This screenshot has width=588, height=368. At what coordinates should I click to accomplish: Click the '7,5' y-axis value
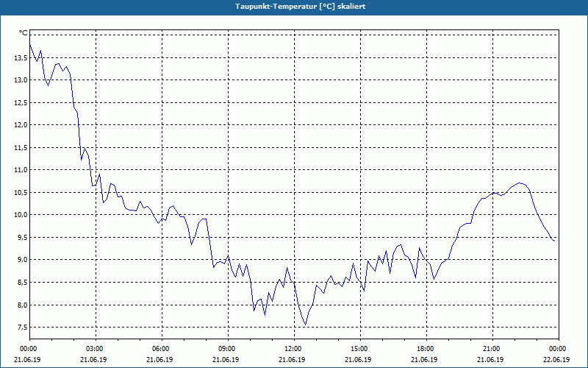point(22,327)
